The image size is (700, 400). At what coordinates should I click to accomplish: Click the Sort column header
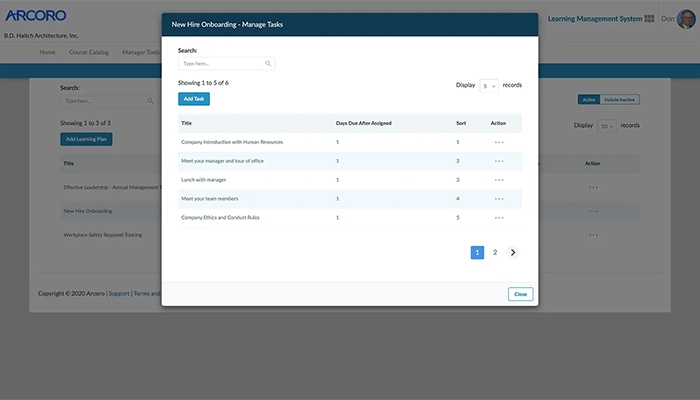pyautogui.click(x=461, y=123)
